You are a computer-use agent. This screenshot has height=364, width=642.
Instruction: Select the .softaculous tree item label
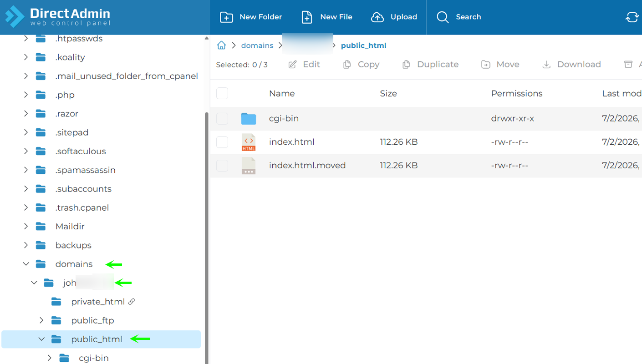point(81,151)
